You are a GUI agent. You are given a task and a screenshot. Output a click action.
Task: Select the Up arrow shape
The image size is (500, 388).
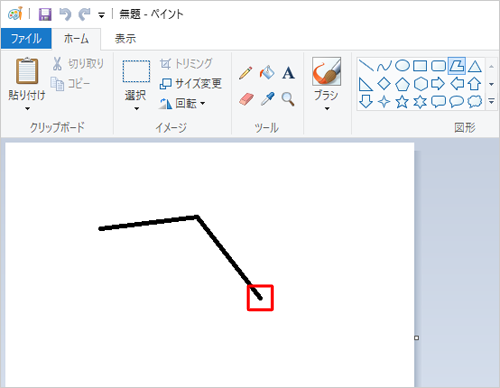pyautogui.click(x=475, y=84)
